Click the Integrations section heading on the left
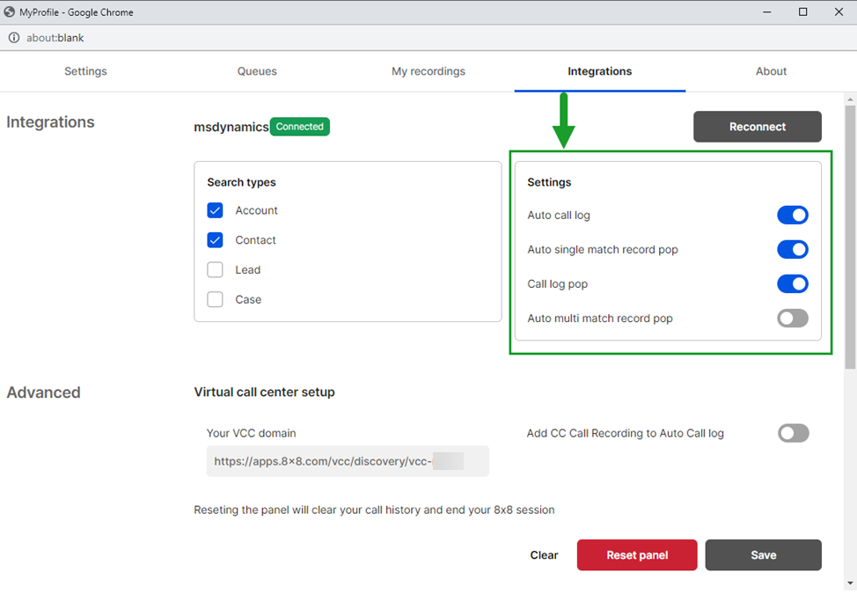 click(50, 122)
